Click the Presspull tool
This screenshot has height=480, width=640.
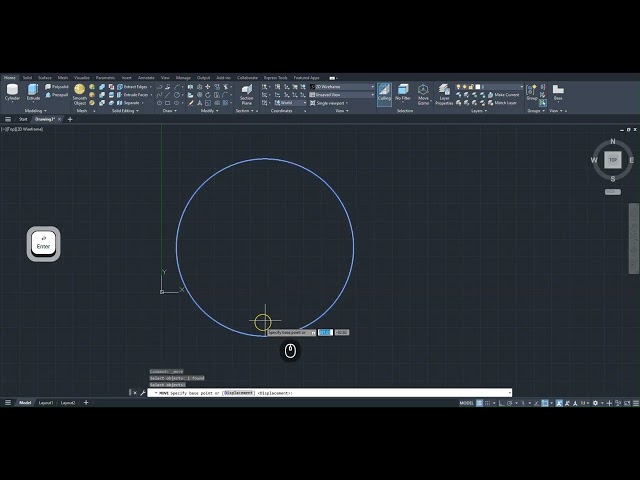coord(57,95)
